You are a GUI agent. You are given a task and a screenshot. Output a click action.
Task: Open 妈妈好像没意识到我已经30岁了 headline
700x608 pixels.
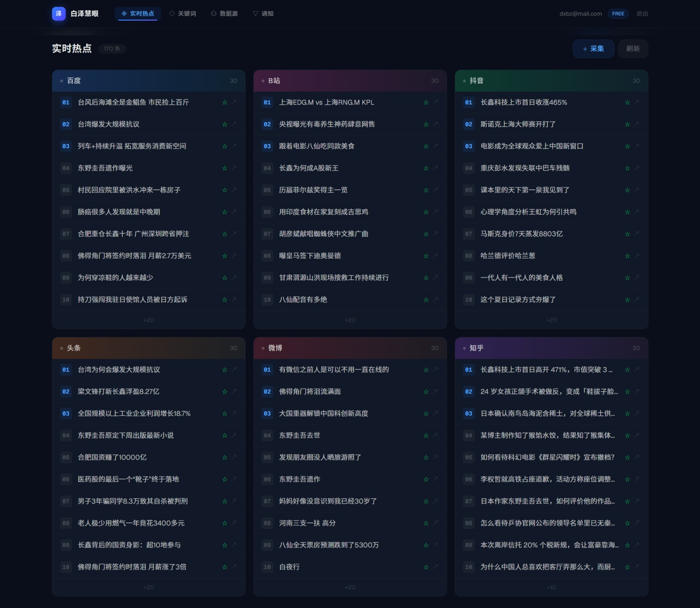(x=328, y=501)
